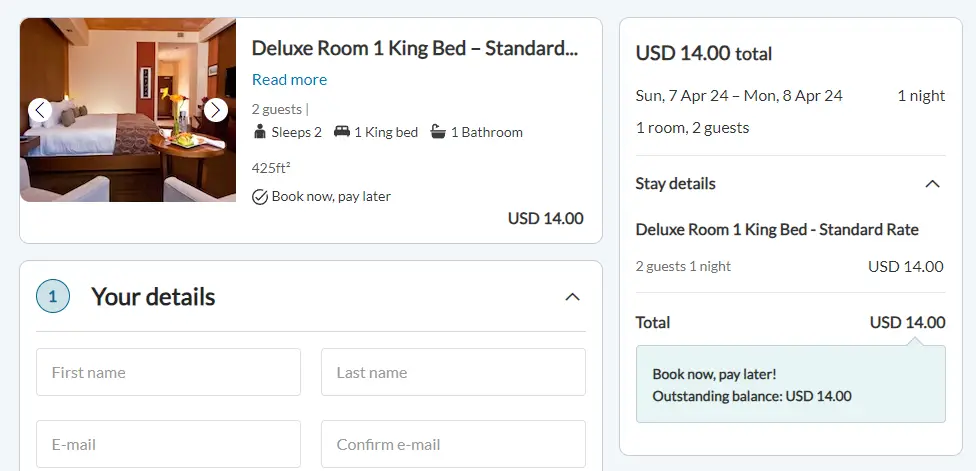
Task: Focus the Last name field
Action: [453, 372]
